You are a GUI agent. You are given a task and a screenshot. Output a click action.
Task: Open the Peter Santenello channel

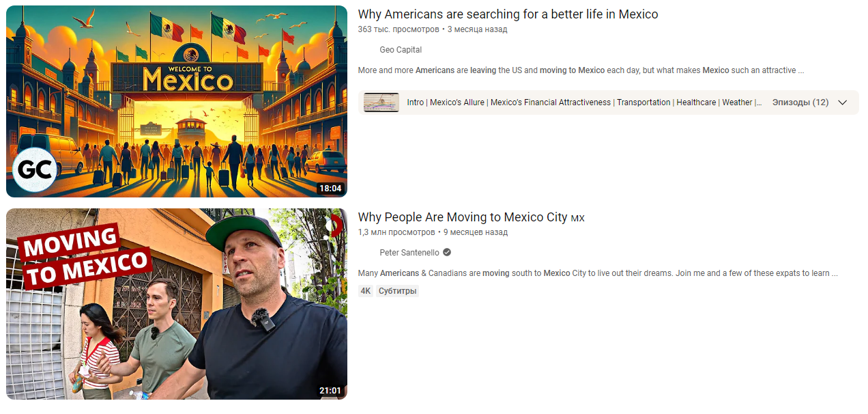coord(409,252)
